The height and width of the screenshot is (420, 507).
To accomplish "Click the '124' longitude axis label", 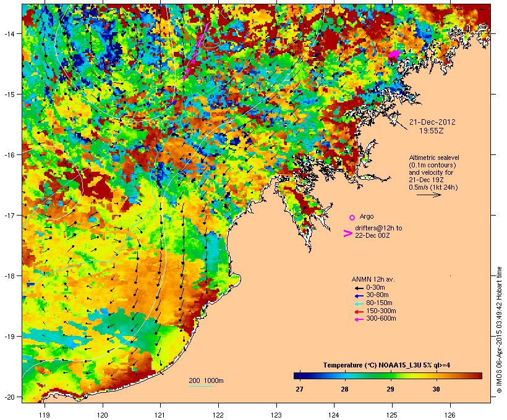I will pyautogui.click(x=334, y=415).
